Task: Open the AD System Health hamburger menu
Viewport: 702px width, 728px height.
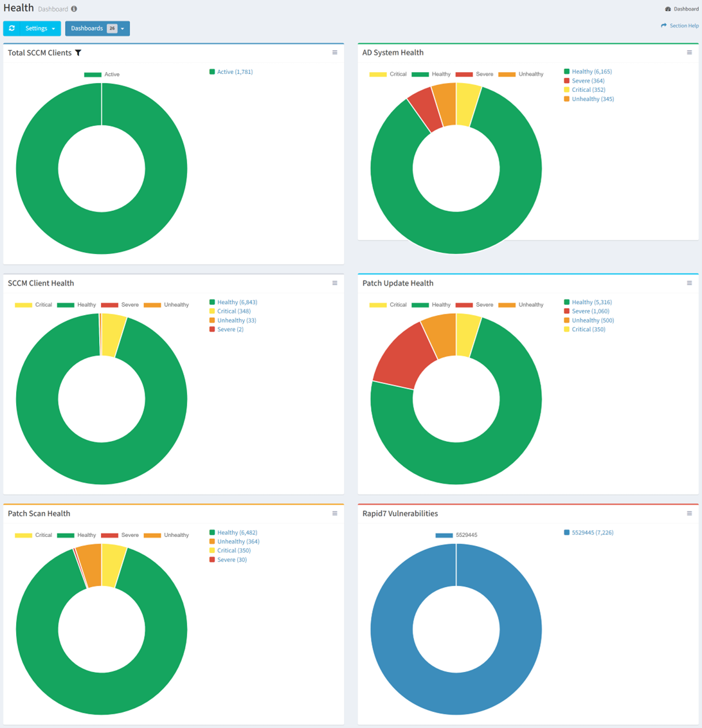Action: pos(689,53)
